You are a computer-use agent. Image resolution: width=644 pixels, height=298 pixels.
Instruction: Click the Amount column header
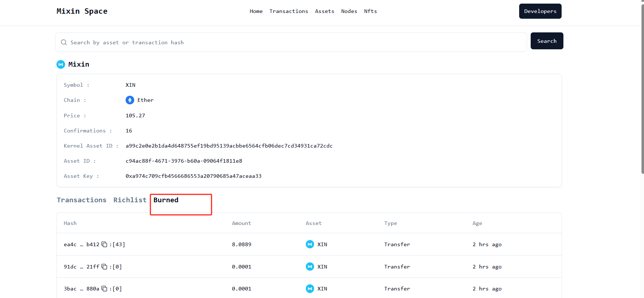[x=241, y=223]
